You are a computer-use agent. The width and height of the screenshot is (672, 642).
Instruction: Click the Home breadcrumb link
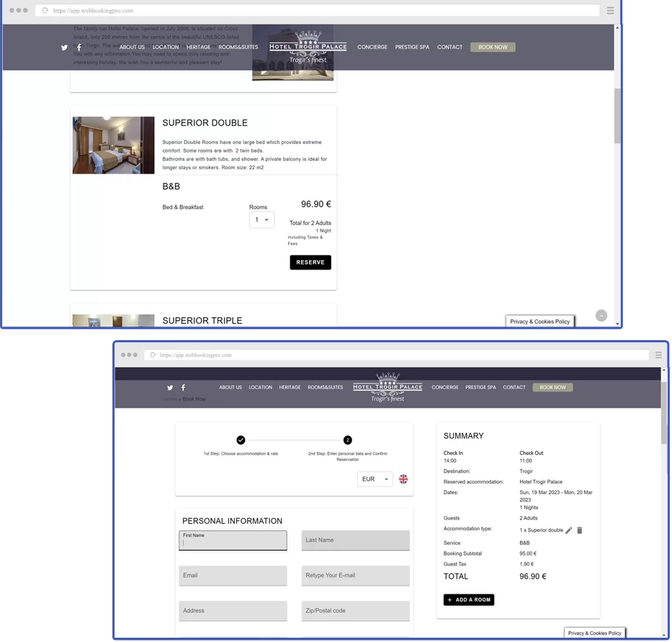click(x=170, y=399)
